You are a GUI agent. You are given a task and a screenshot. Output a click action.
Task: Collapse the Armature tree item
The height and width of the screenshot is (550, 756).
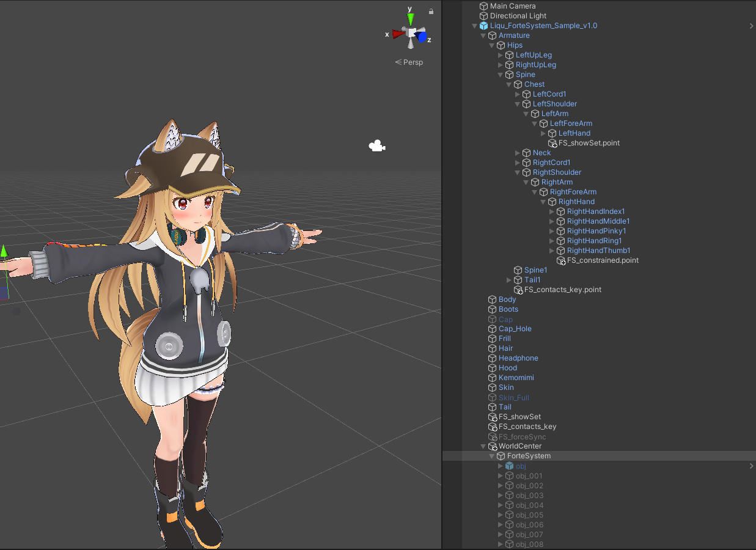click(x=483, y=35)
